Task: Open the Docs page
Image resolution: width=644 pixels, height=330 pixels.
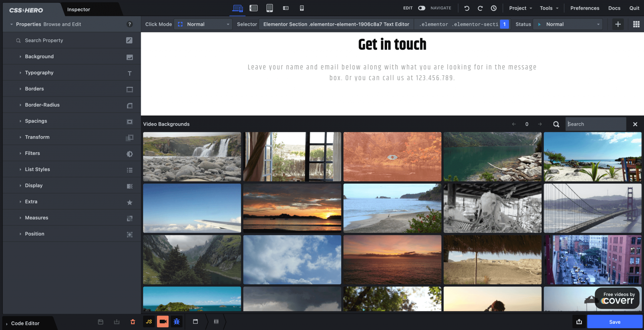Action: coord(614,8)
